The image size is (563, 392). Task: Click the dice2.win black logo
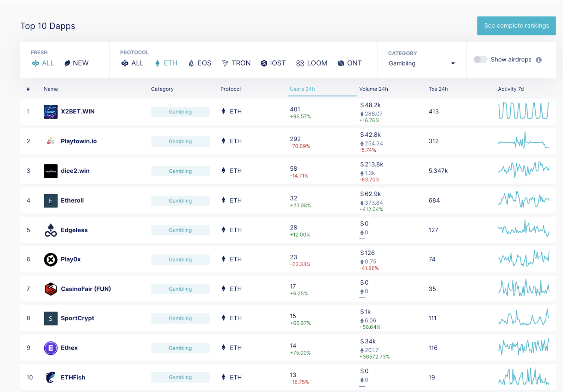coord(51,171)
